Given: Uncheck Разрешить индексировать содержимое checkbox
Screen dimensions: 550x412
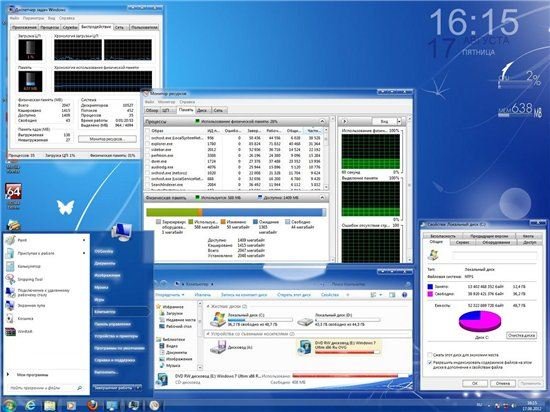Looking at the screenshot, I should pos(430,363).
